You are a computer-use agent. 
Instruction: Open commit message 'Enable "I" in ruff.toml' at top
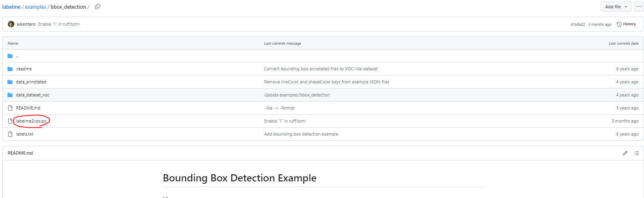[59, 24]
